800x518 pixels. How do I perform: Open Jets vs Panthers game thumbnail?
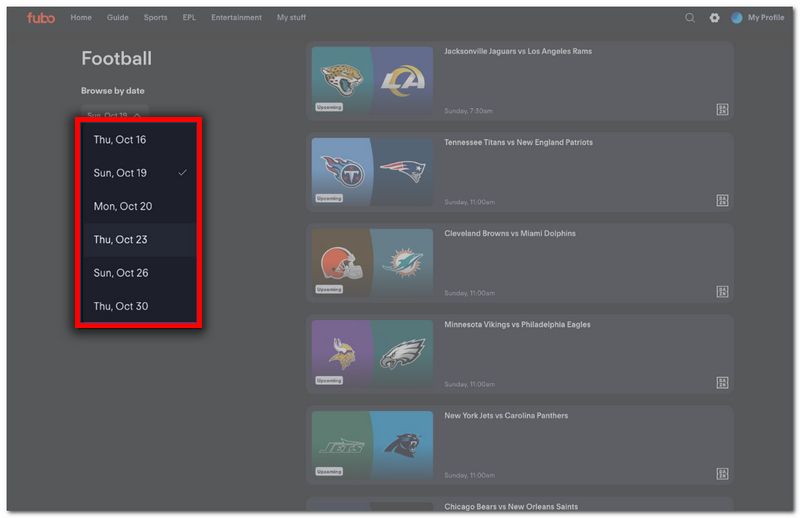click(x=372, y=445)
